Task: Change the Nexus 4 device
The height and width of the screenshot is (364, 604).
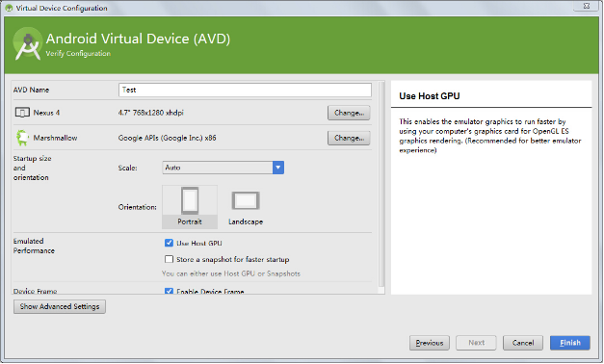Action: click(349, 113)
